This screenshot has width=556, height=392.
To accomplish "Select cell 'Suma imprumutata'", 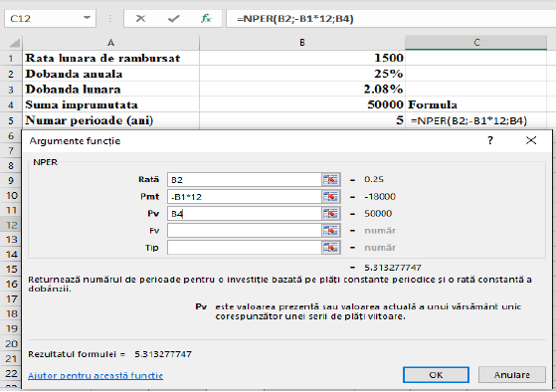I will coord(110,105).
